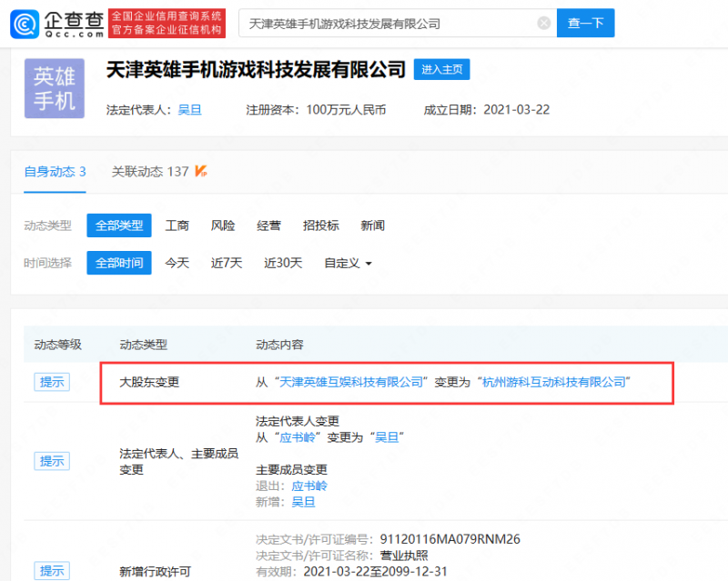Clear the search box using the x icon
Screen dimensions: 728x581
pyautogui.click(x=544, y=23)
